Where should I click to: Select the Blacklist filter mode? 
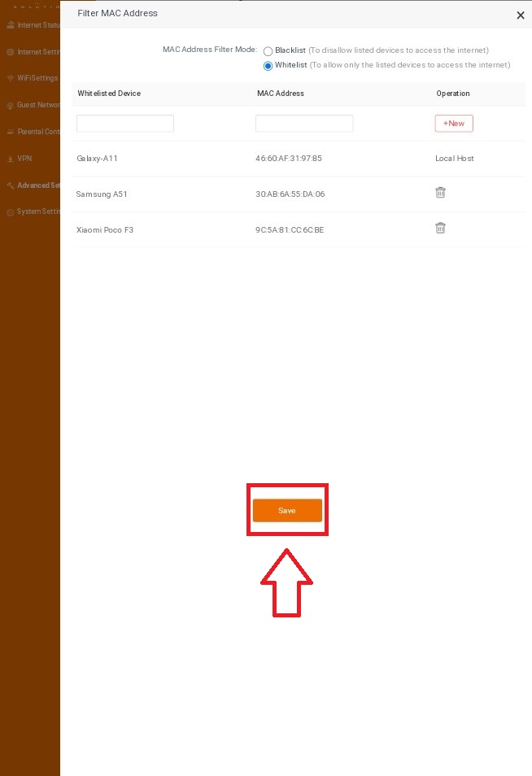[x=268, y=51]
